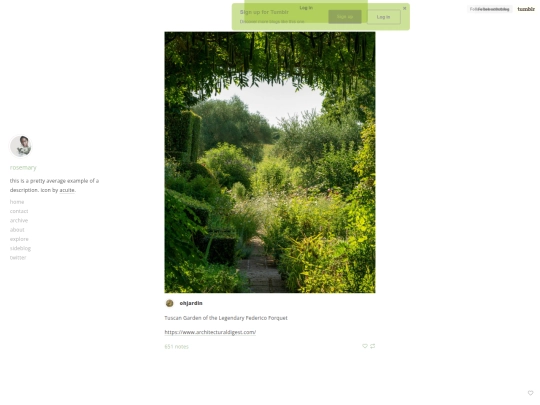Image resolution: width=540 pixels, height=405 pixels.
Task: View the 651 notes
Action: click(176, 346)
